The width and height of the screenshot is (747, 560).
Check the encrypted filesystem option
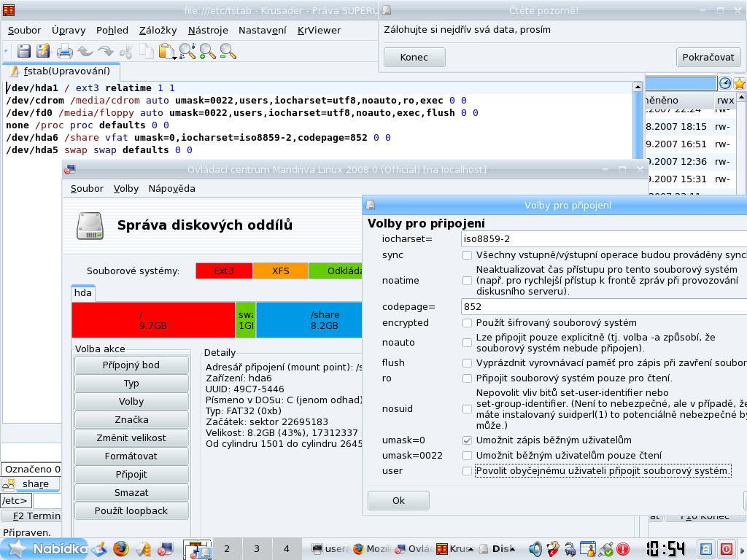pos(467,323)
